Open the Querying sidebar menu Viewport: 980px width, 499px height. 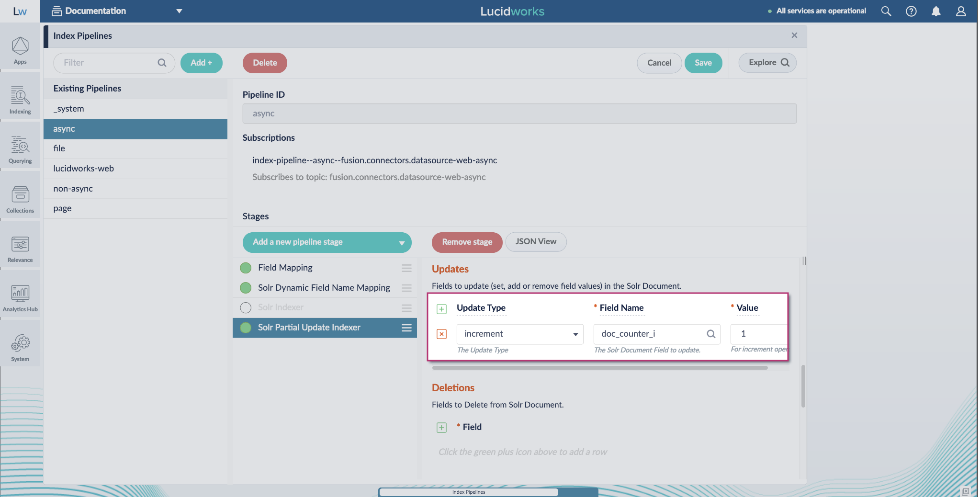tap(20, 149)
